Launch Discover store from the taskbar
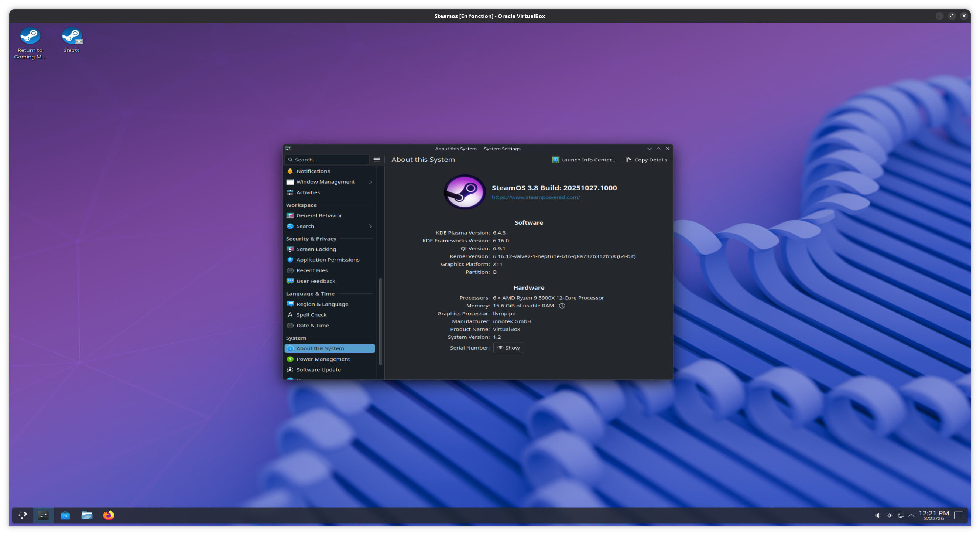The image size is (980, 535). 65,515
